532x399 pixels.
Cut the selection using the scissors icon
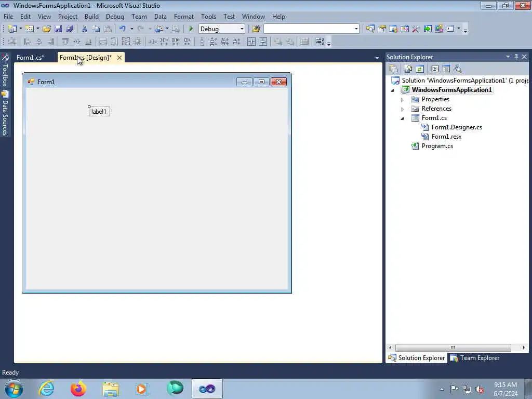coord(85,29)
